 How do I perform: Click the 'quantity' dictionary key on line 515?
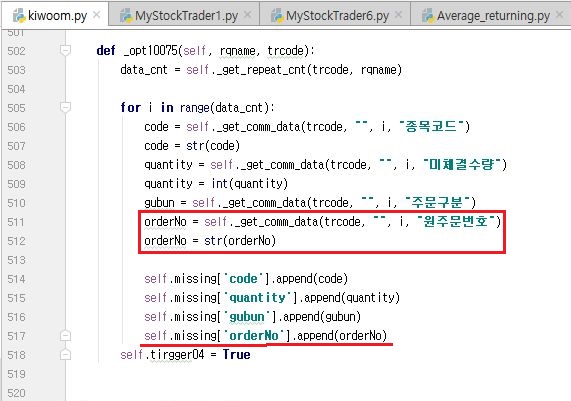click(257, 298)
